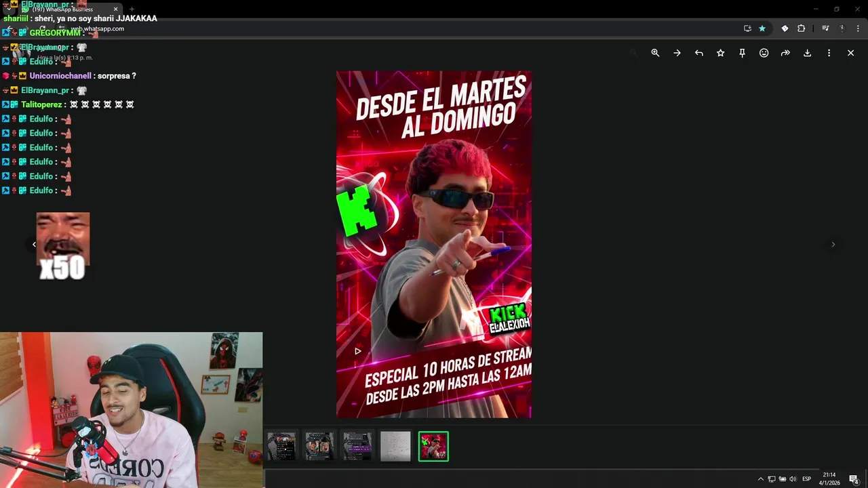React with the emoji smiley icon
Image resolution: width=868 pixels, height=488 pixels.
[x=764, y=53]
